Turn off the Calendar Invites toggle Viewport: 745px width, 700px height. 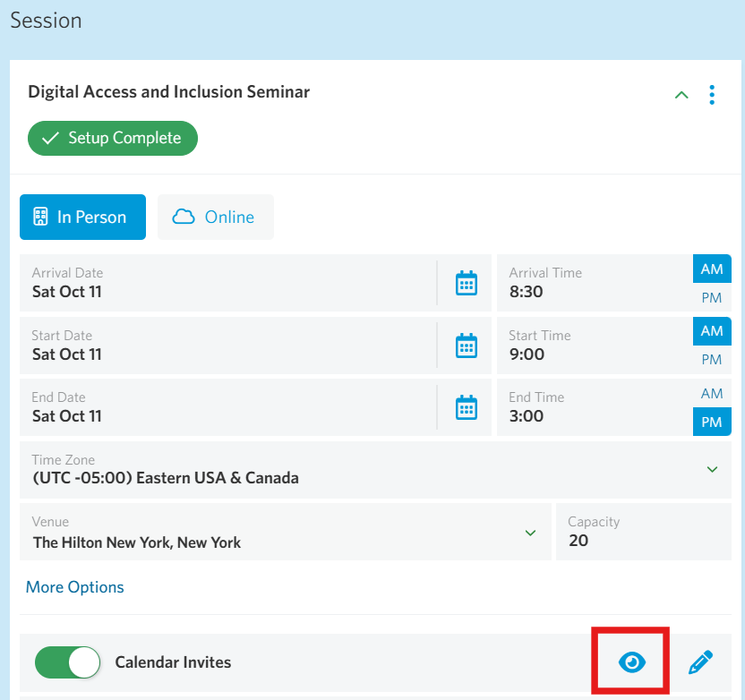(x=68, y=662)
